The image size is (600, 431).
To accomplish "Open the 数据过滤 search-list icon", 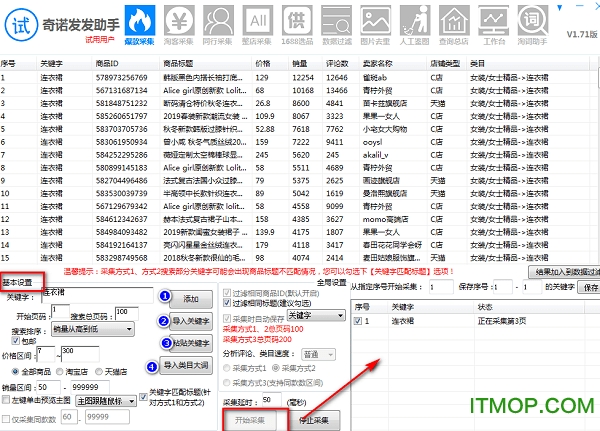I will (x=336, y=24).
